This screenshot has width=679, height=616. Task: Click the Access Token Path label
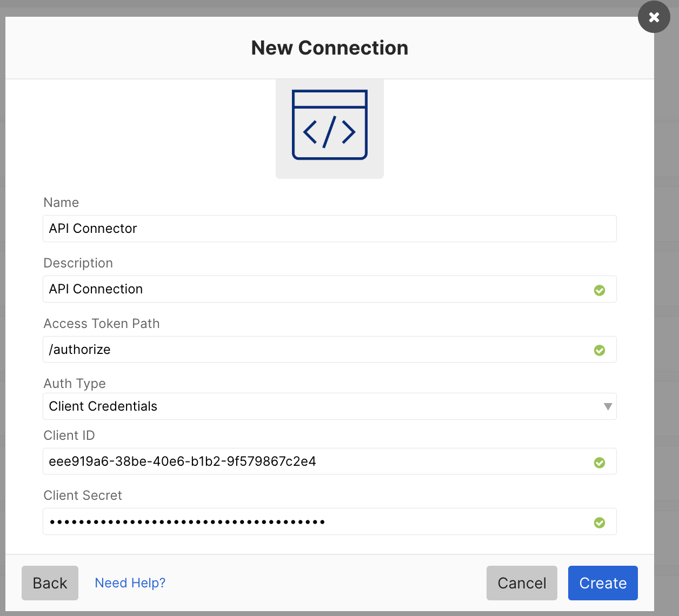[102, 324]
